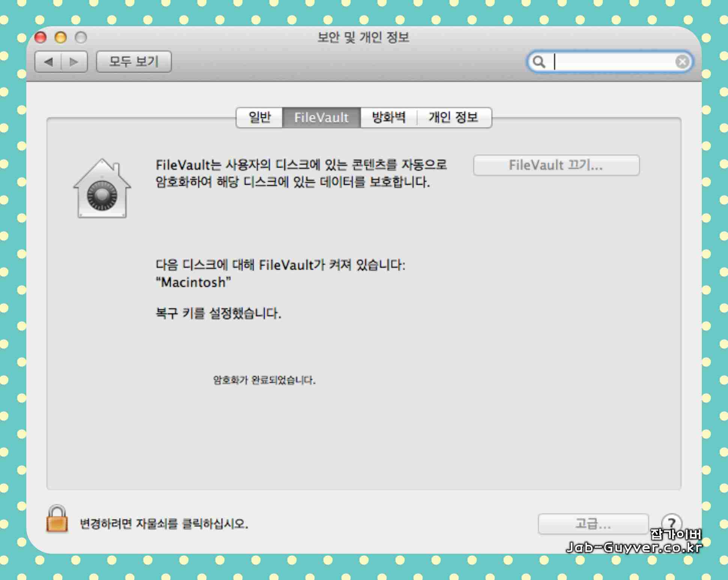This screenshot has width=728, height=580.
Task: Open the 방화벽 tab
Action: pos(388,117)
